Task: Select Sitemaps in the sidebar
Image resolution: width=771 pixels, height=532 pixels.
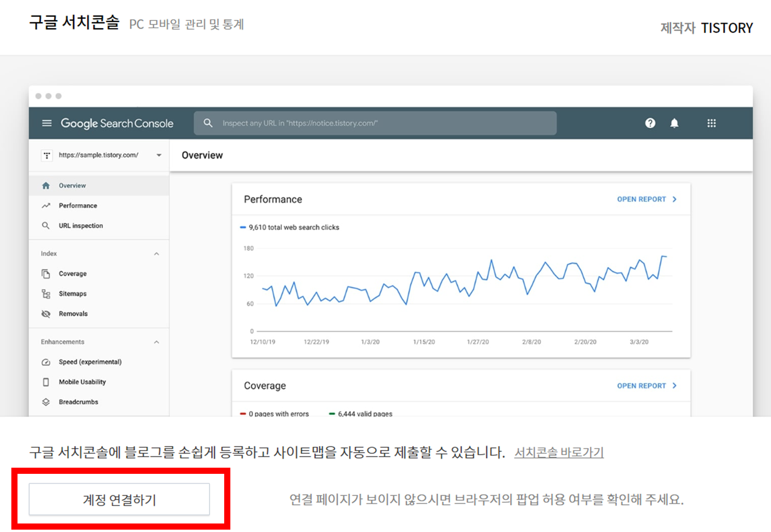Action: coord(99,294)
